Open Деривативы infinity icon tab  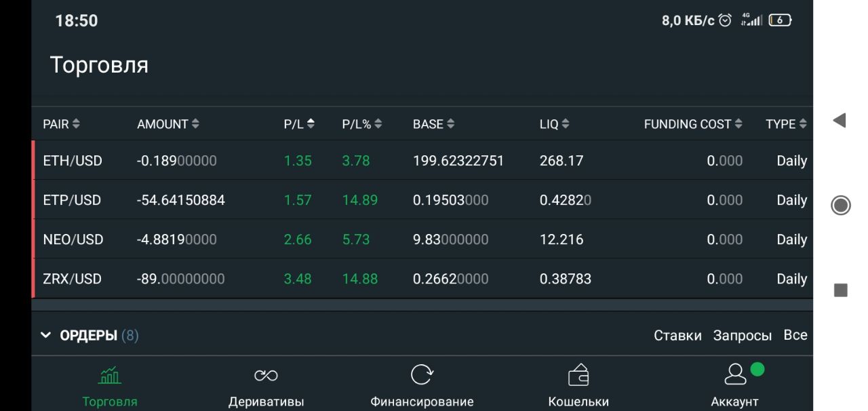pos(266,376)
